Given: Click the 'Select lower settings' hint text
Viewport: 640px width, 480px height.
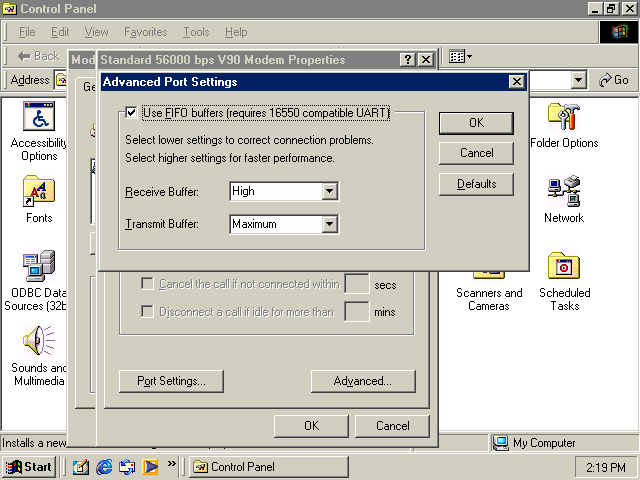Looking at the screenshot, I should coord(249,140).
